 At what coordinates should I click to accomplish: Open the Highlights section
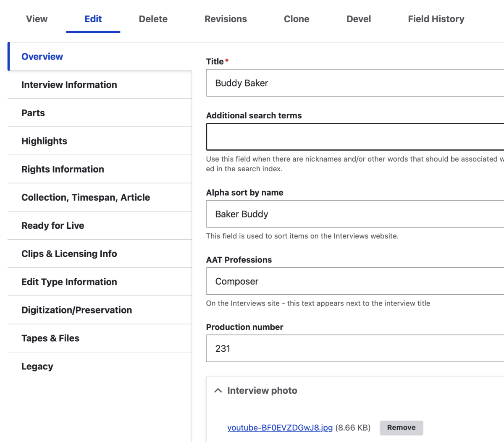coord(44,141)
